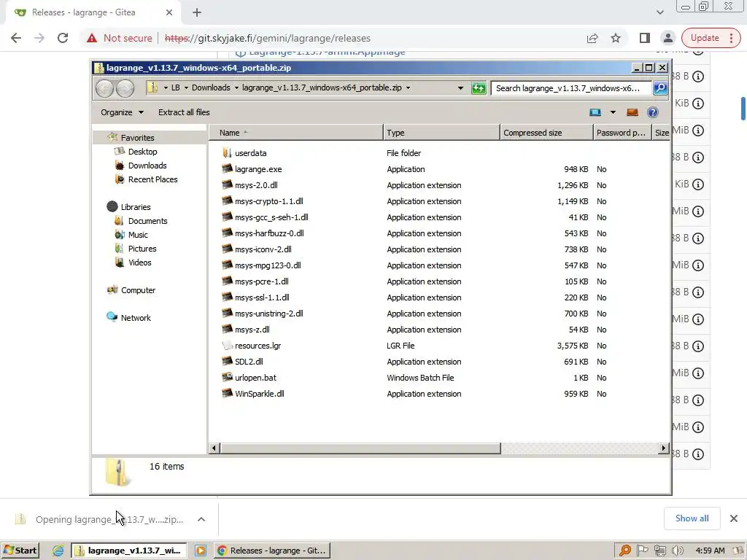Open Chrome tab search dropdown
This screenshot has height=560, width=747.
point(659,12)
